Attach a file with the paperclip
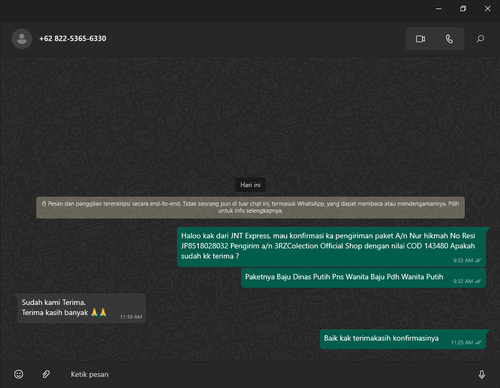The image size is (500, 388). pyautogui.click(x=46, y=374)
